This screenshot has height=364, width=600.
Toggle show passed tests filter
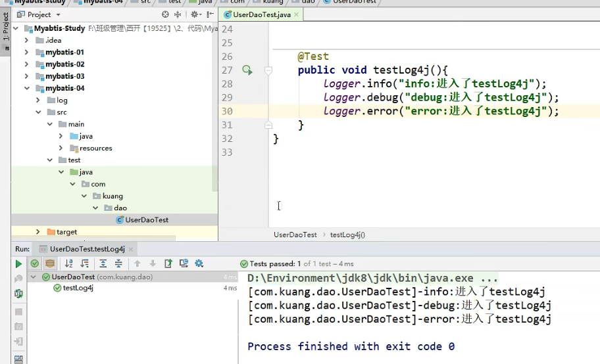click(x=34, y=263)
